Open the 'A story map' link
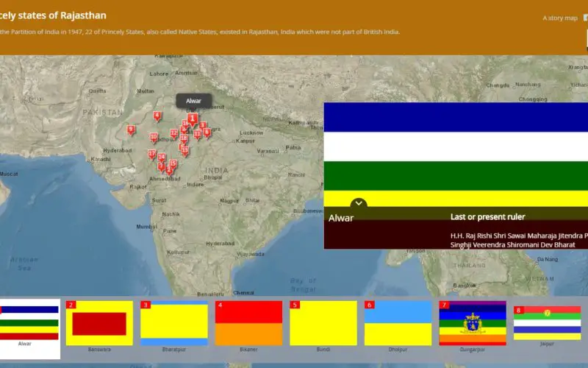588x368 pixels. click(560, 18)
